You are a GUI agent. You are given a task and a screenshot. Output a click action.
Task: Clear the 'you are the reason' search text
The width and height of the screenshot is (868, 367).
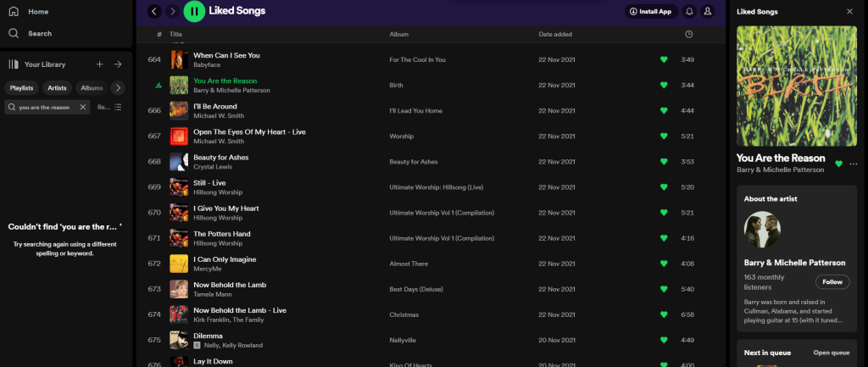(x=83, y=107)
